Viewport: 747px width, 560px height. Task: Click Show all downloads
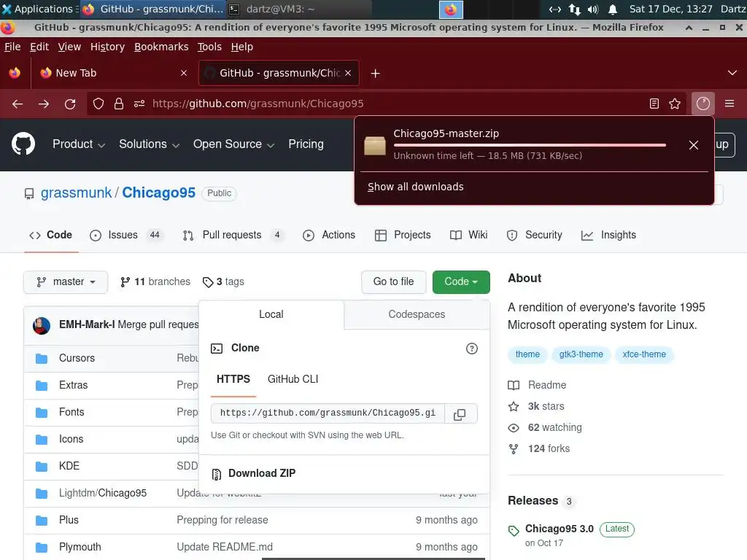(x=415, y=187)
